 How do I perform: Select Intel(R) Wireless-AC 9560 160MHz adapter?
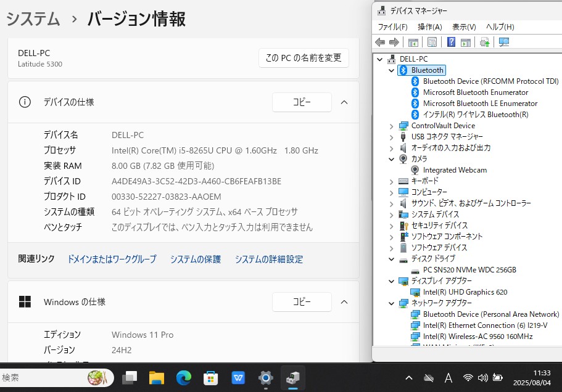pos(477,337)
